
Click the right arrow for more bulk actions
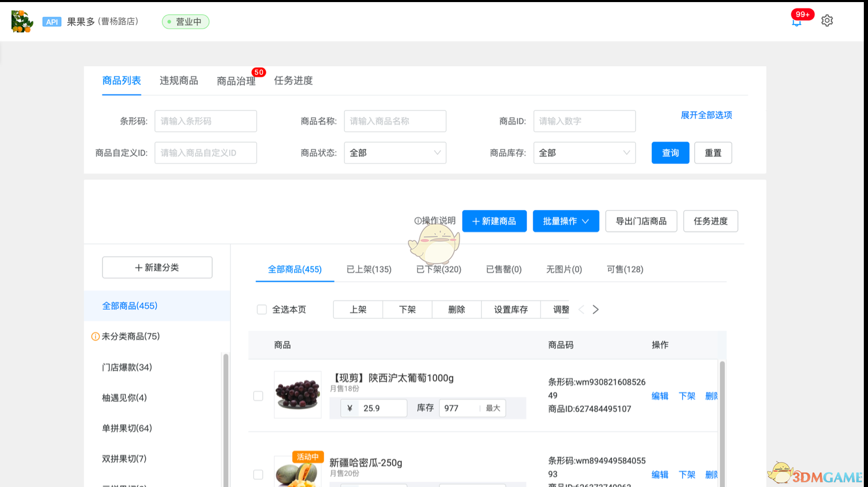tap(595, 309)
